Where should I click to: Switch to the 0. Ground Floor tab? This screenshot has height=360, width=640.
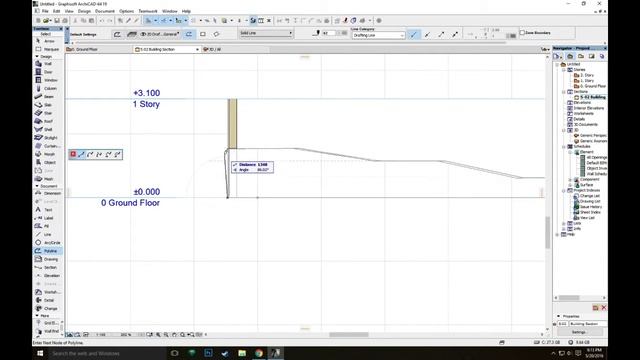(98, 49)
